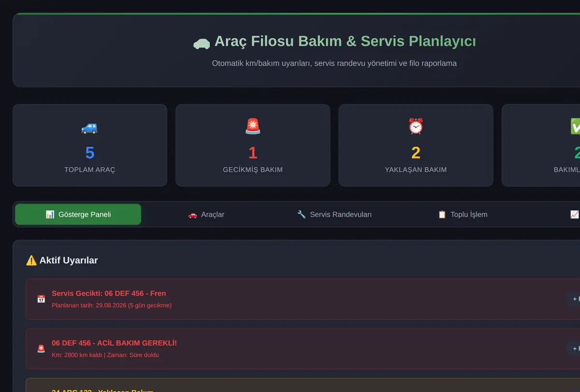Click '06 DEF 456 - ACİL BAKIM GEREKLİ!'

click(x=115, y=343)
